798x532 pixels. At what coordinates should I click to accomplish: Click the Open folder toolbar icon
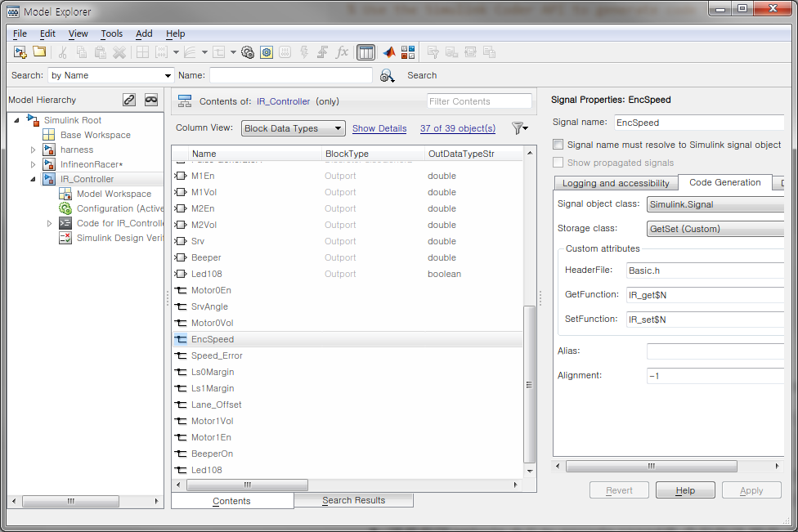[39, 51]
